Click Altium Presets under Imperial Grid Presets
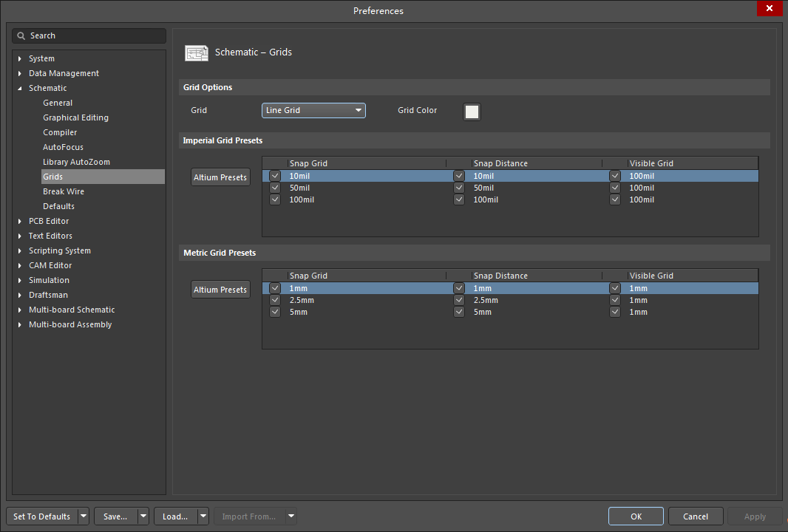Screen dimensions: 788x532 click(x=220, y=177)
